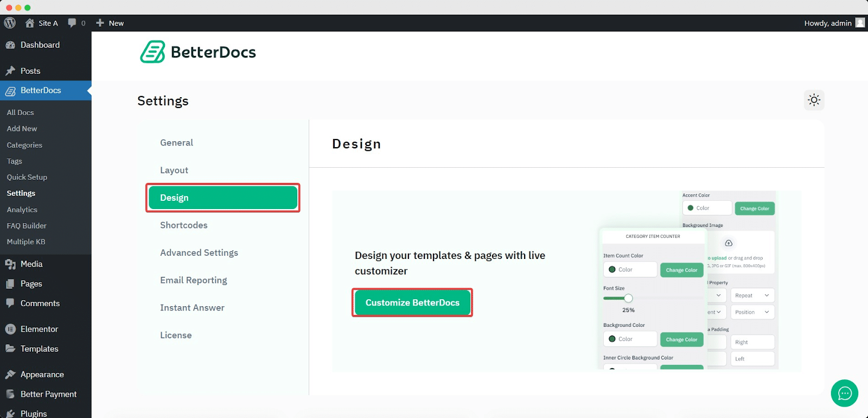Click the Appearance brush icon
868x418 pixels.
click(x=10, y=375)
